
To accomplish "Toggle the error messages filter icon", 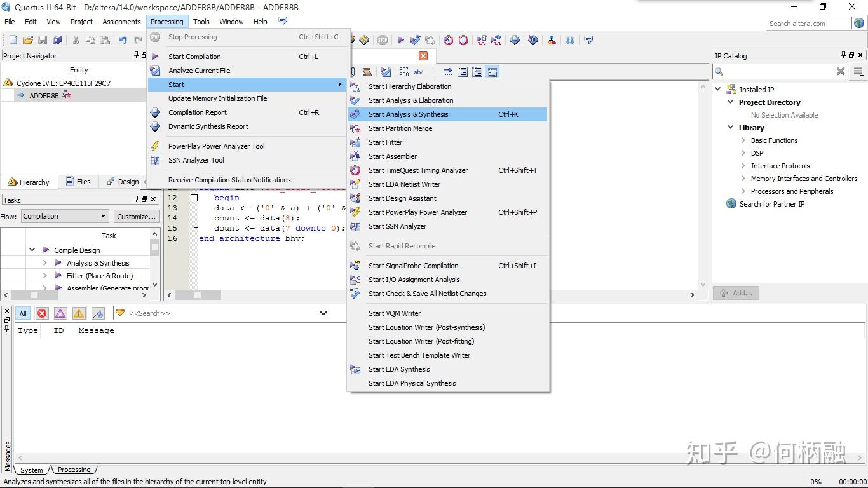I will 42,313.
